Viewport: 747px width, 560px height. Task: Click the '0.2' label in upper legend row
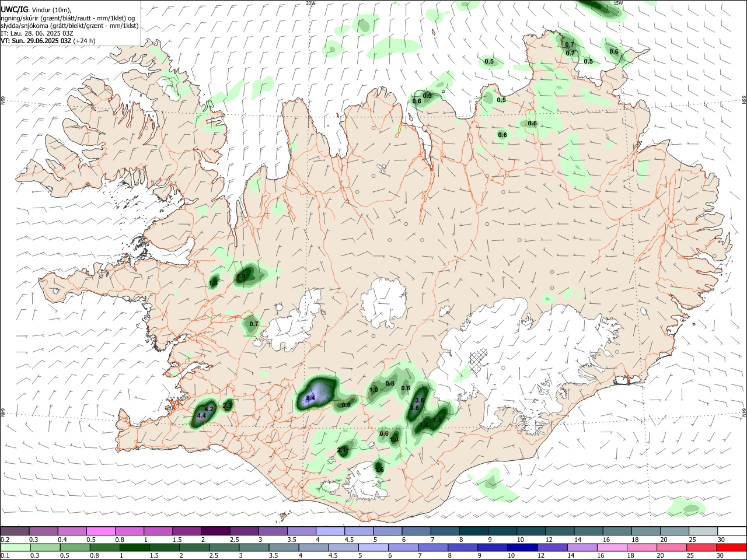pos(5,540)
